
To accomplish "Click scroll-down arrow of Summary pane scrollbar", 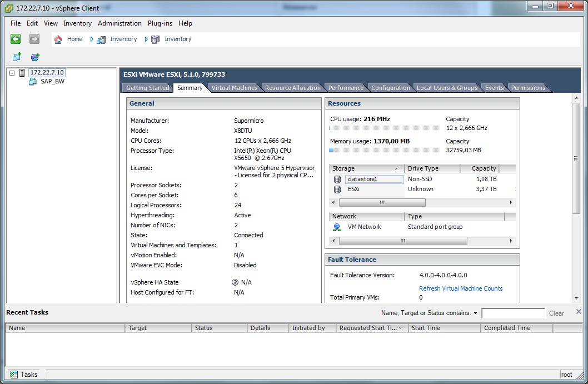I will coord(576,298).
